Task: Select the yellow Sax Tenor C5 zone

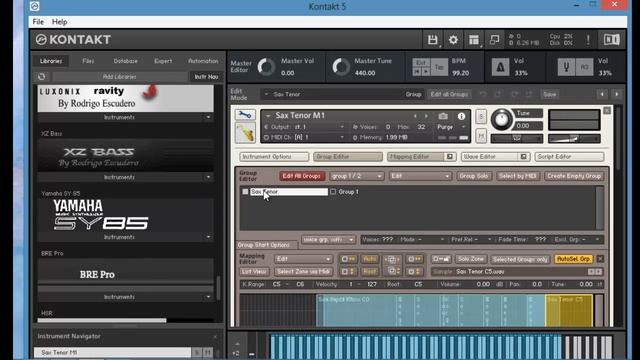Action: pyautogui.click(x=569, y=311)
